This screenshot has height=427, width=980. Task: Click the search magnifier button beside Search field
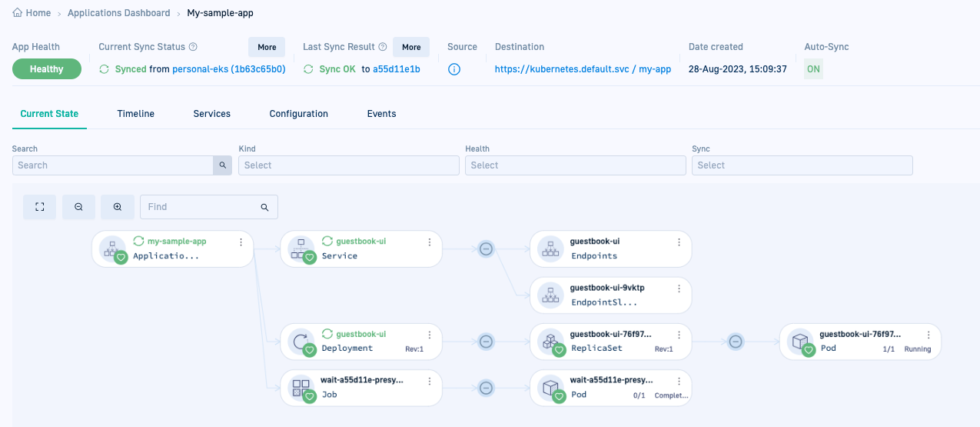point(222,165)
